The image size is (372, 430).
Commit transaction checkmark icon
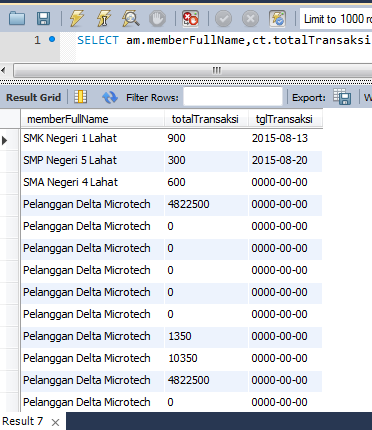coord(223,19)
